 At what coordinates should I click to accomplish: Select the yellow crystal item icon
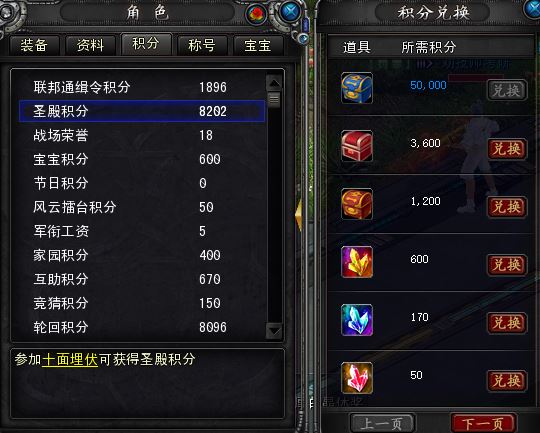(357, 262)
